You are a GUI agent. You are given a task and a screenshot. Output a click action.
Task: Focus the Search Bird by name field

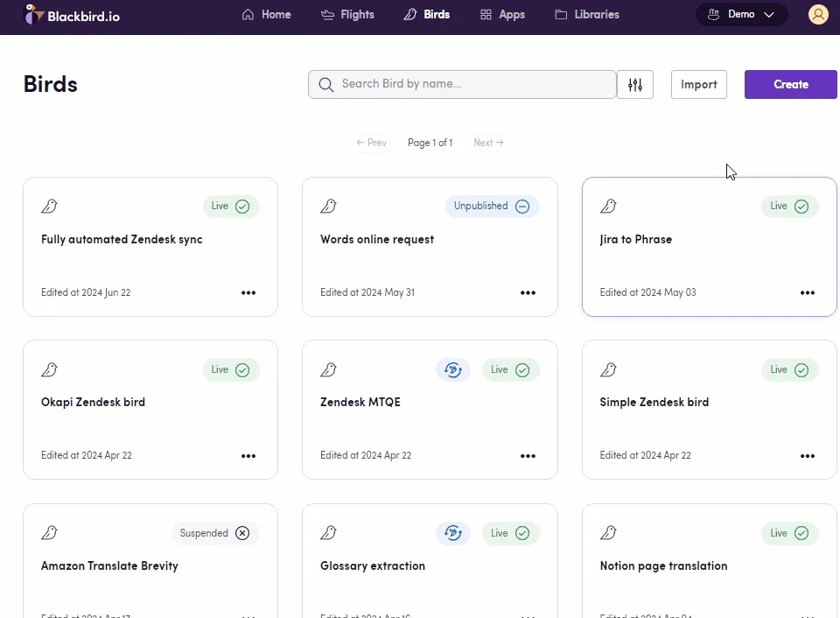pyautogui.click(x=472, y=85)
